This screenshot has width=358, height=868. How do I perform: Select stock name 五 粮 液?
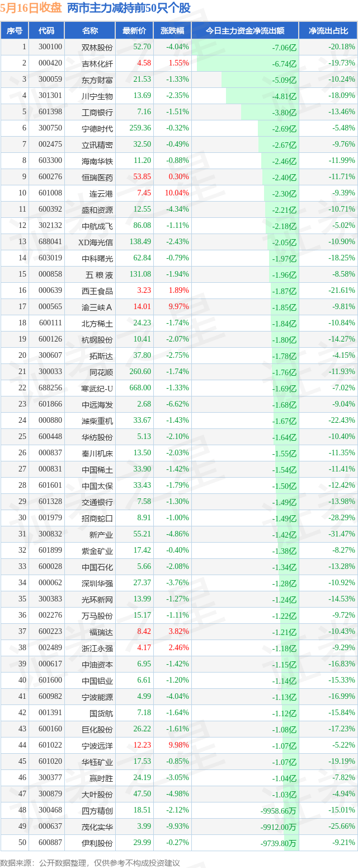[99, 274]
